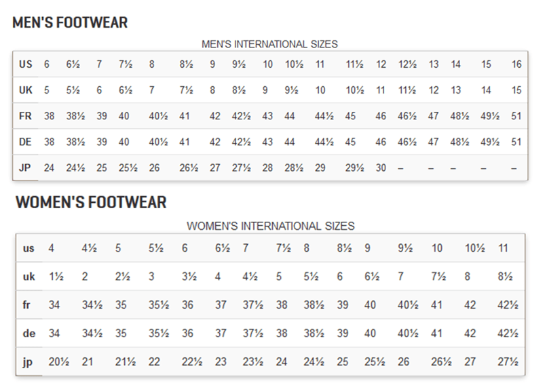
Task: Pick size 15 in men's UK row
Action: click(517, 90)
